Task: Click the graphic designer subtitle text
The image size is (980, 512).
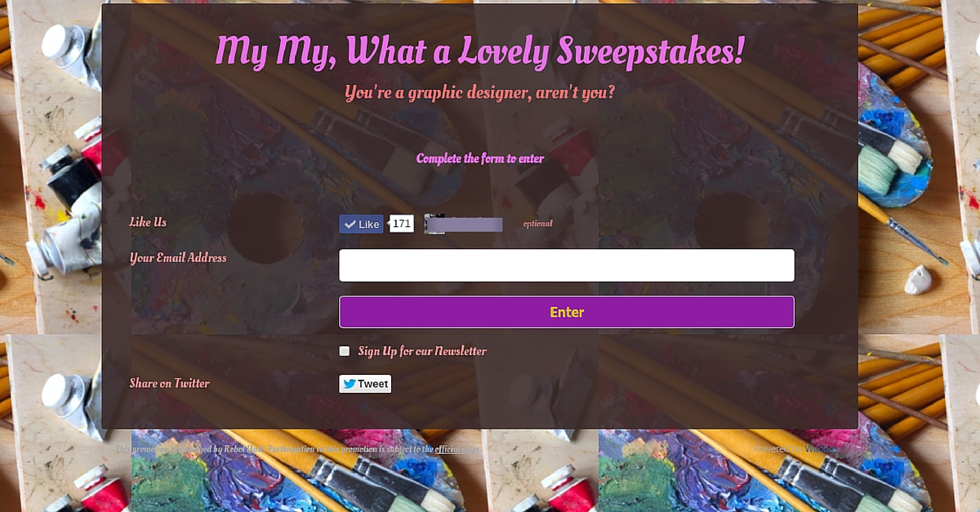Action: (480, 93)
